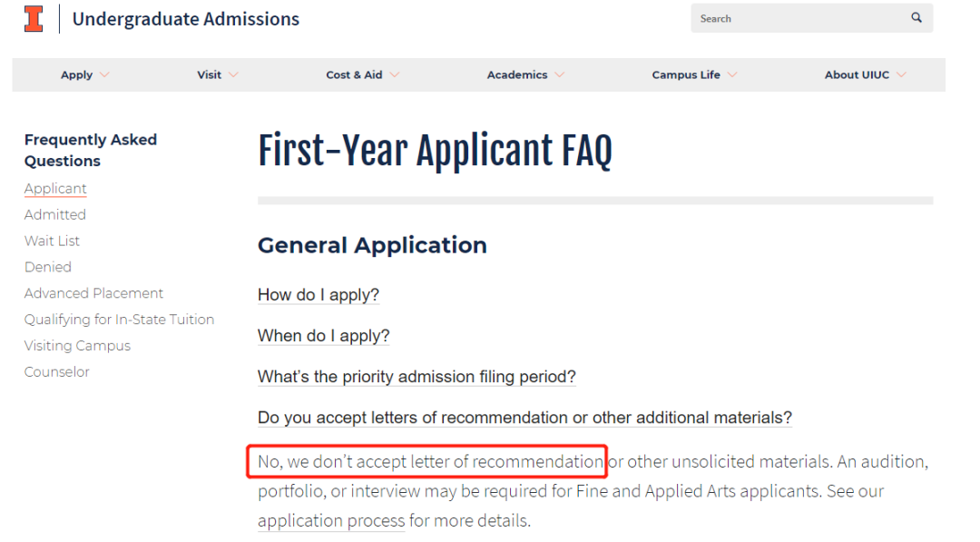Expand the priority admission filing period question
Viewport: 980px width, 542px height.
point(416,377)
